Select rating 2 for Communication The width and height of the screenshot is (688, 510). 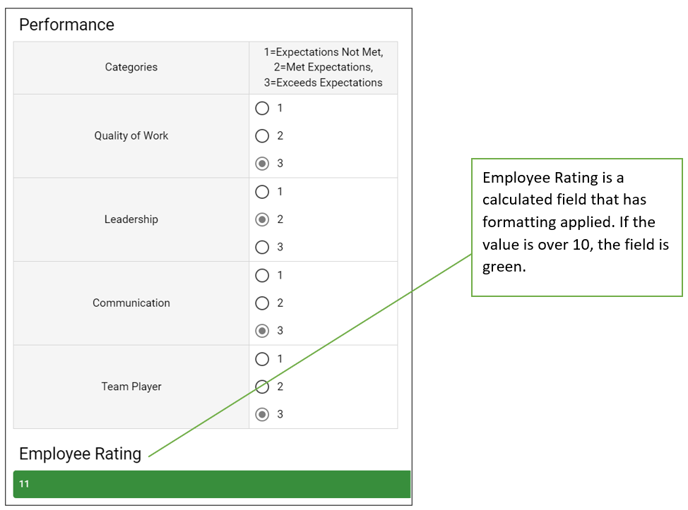pos(263,303)
